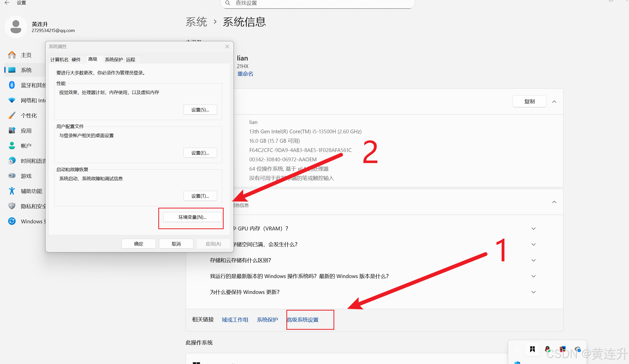Click the QQ penguin tray icon
This screenshot has height=364, width=629.
pos(547,349)
